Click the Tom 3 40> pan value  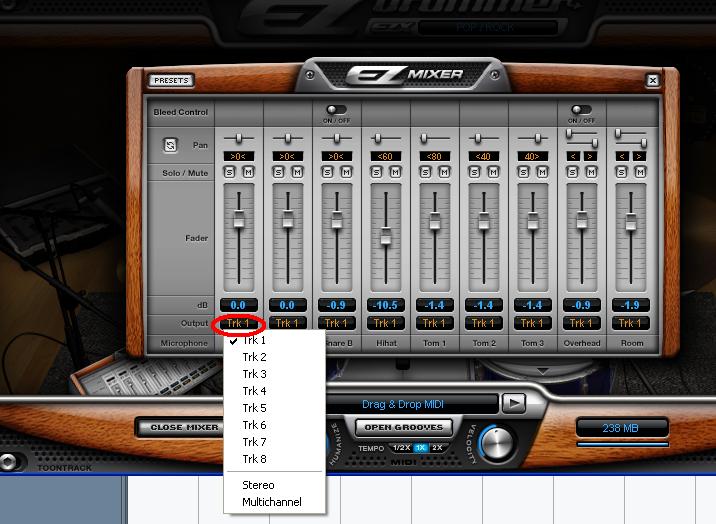(x=532, y=157)
